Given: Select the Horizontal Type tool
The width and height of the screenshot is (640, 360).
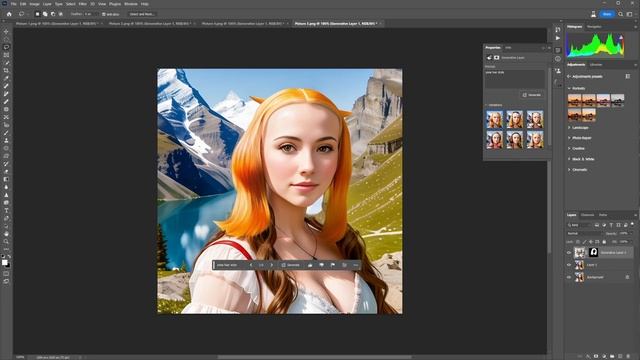Looking at the screenshot, I should (x=6, y=211).
